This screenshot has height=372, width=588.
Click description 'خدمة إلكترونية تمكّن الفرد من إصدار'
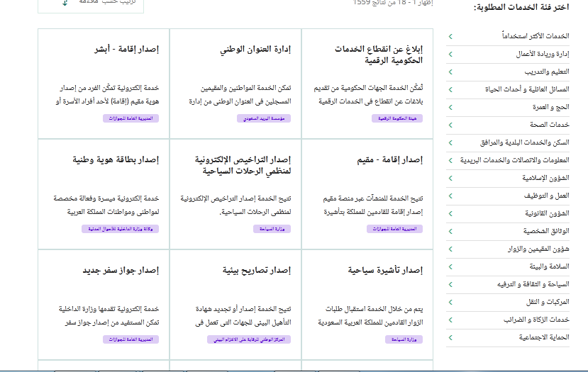109,88
